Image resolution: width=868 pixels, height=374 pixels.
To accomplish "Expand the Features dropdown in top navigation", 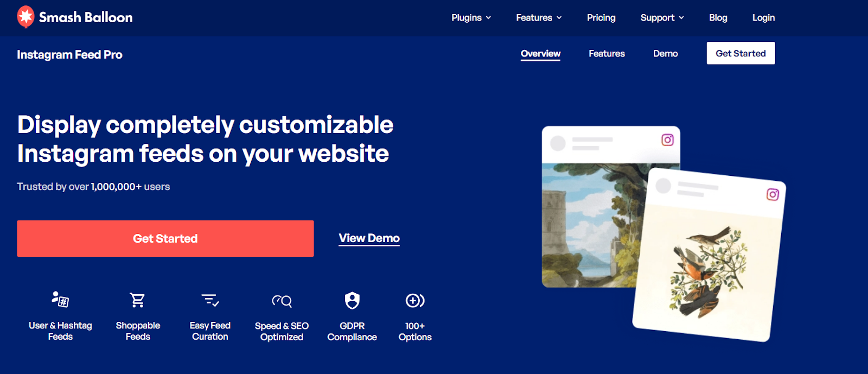I will click(x=539, y=18).
